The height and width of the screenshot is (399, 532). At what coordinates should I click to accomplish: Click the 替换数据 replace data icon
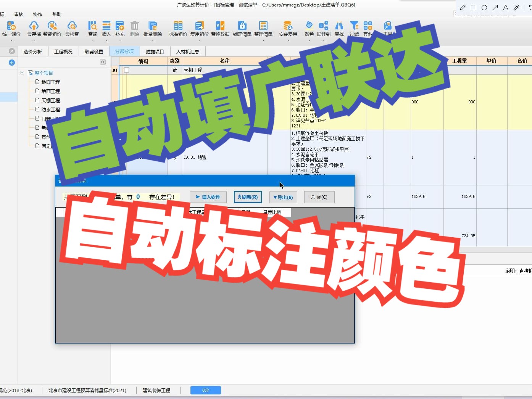click(220, 26)
